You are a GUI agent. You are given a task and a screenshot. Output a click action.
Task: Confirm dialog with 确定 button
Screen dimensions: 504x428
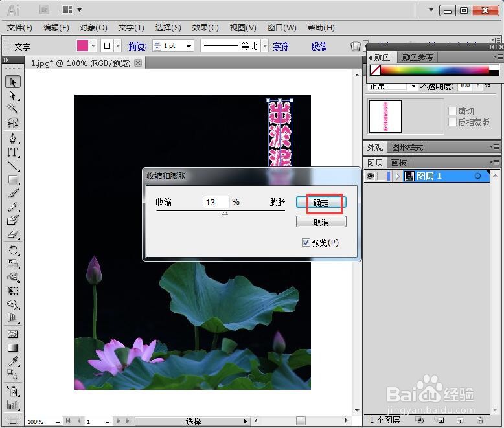(x=321, y=203)
